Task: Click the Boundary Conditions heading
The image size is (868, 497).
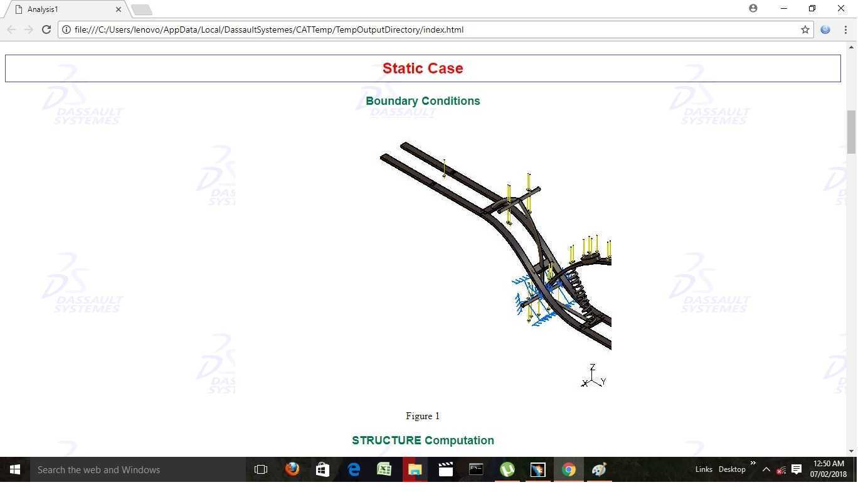Action: pyautogui.click(x=423, y=101)
